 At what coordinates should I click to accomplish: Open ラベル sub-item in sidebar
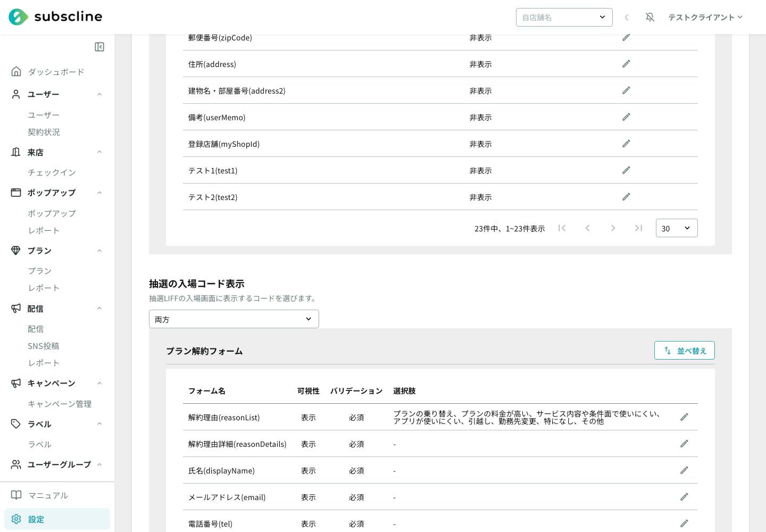click(40, 444)
